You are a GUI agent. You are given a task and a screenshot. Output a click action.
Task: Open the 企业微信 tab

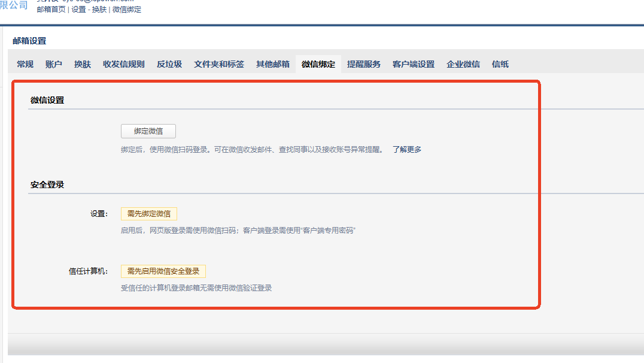pos(463,64)
